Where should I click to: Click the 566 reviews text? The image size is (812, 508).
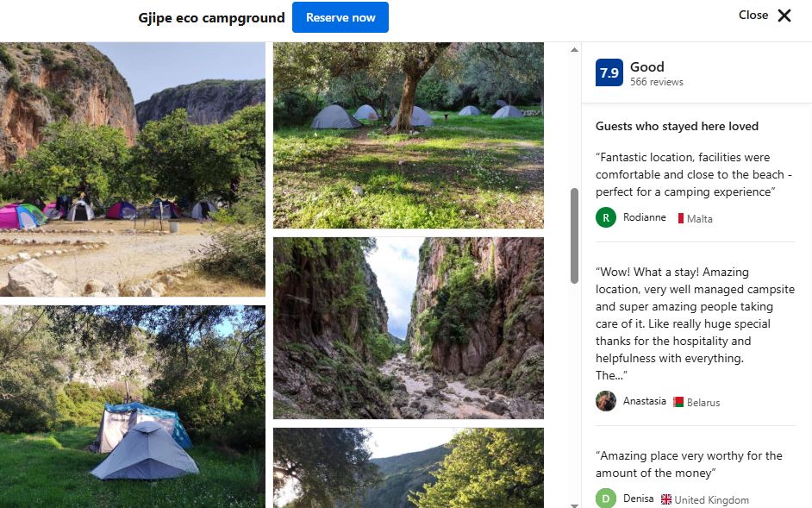pyautogui.click(x=656, y=82)
